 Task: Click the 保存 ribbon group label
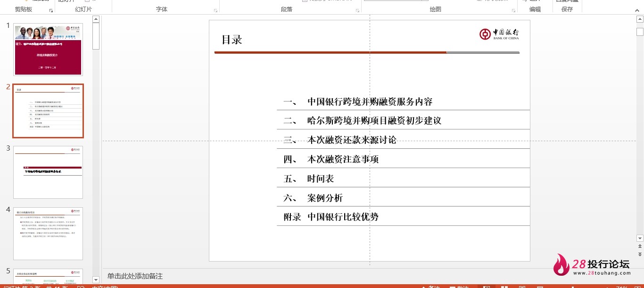pos(567,9)
